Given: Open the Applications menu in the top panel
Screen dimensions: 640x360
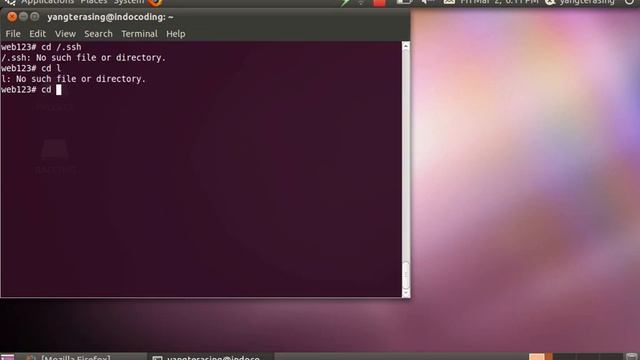Looking at the screenshot, I should click(47, 2).
